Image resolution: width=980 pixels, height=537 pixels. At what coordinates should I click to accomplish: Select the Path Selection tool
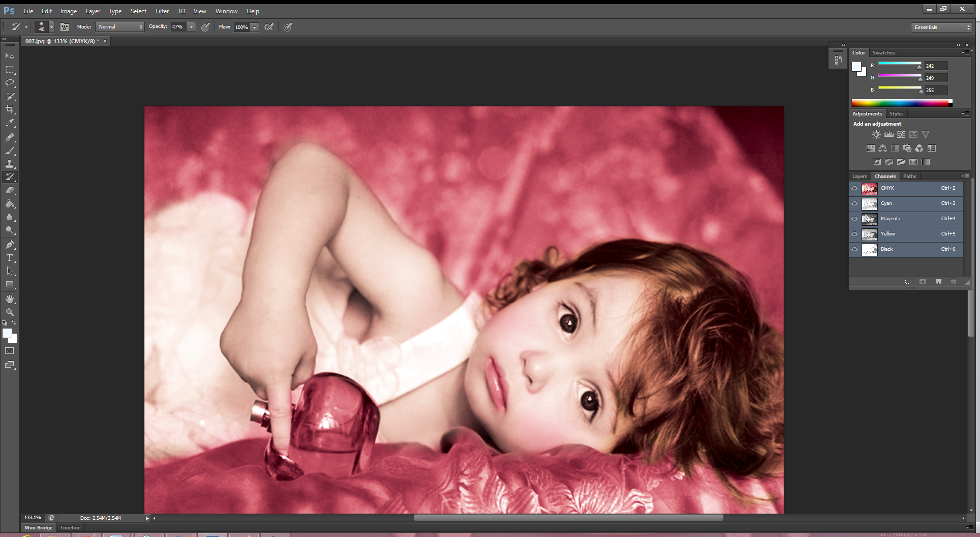point(10,271)
